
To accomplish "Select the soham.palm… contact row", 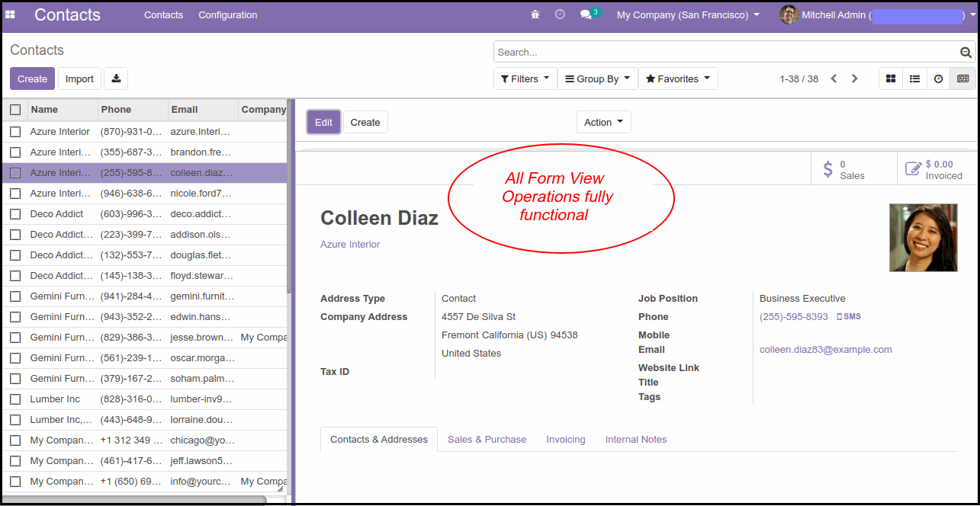I will pyautogui.click(x=145, y=379).
